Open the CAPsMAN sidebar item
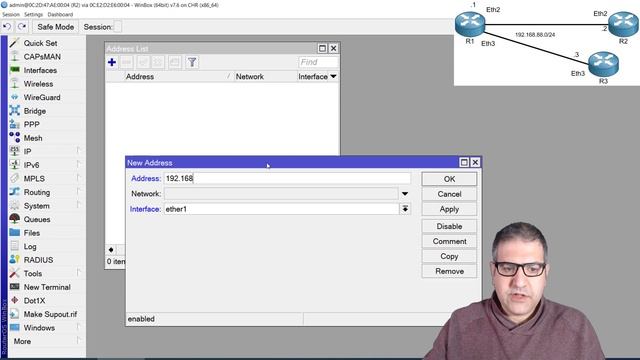 [42, 57]
